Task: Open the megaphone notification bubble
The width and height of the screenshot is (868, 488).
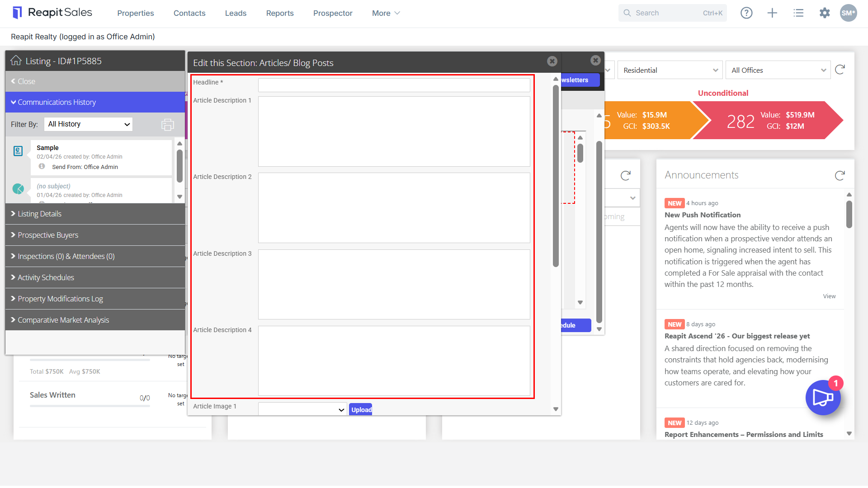Action: point(823,398)
